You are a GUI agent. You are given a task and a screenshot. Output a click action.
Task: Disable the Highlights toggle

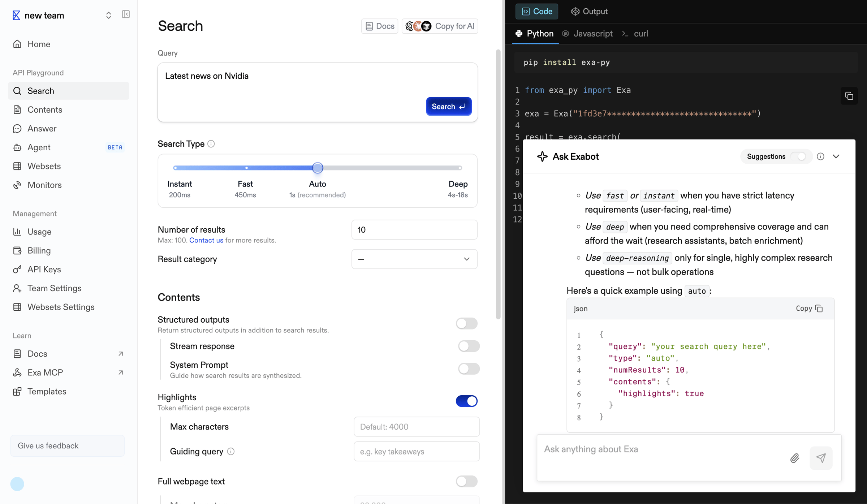coord(466,401)
